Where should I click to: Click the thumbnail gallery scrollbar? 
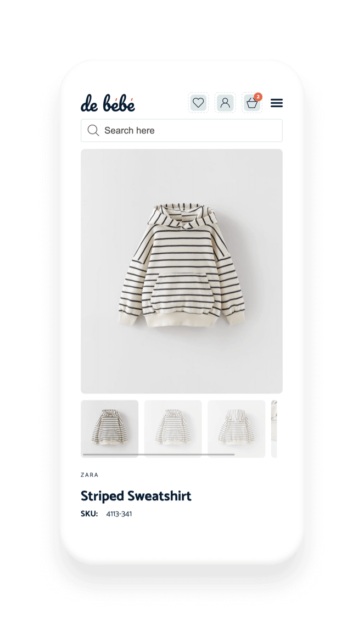tap(158, 454)
